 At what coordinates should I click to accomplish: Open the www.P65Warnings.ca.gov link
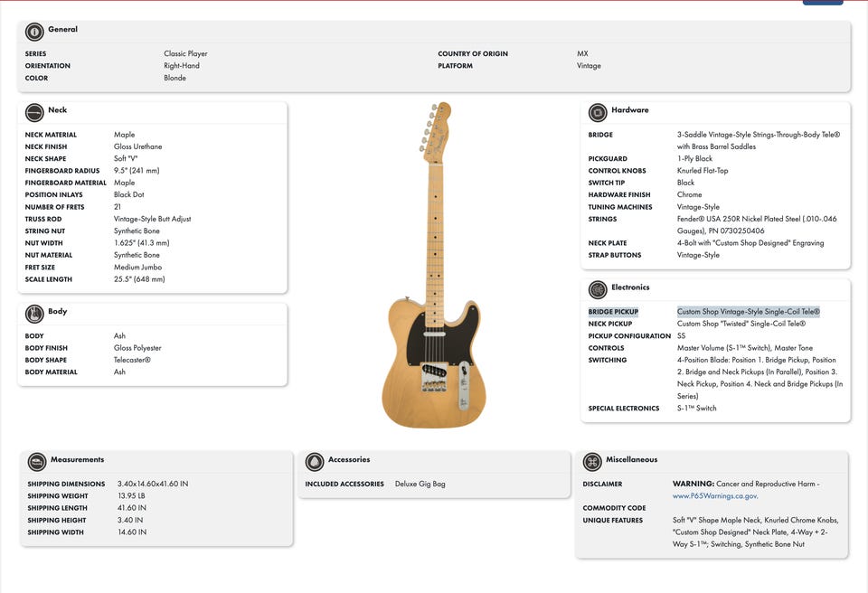pos(715,496)
